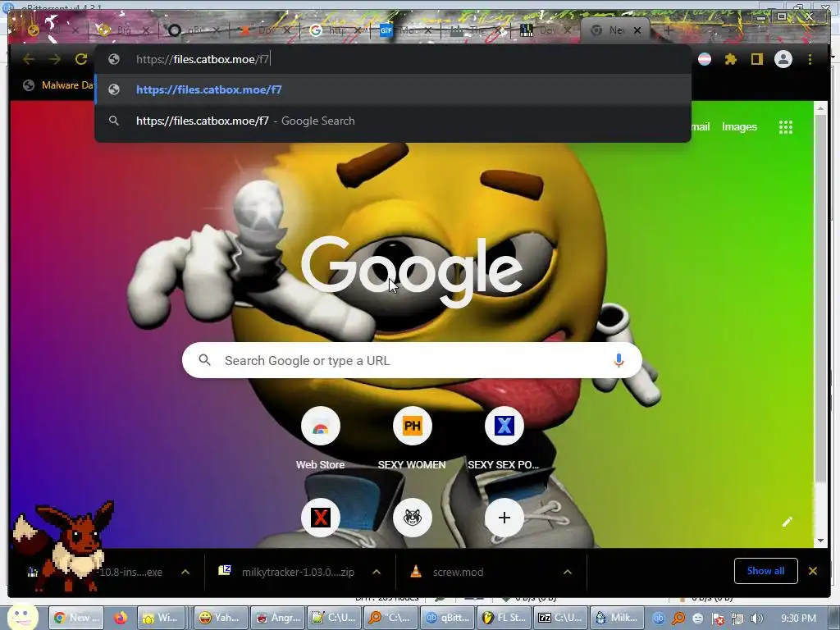
Task: Open the qBittorrent system tray icon
Action: pos(659,619)
